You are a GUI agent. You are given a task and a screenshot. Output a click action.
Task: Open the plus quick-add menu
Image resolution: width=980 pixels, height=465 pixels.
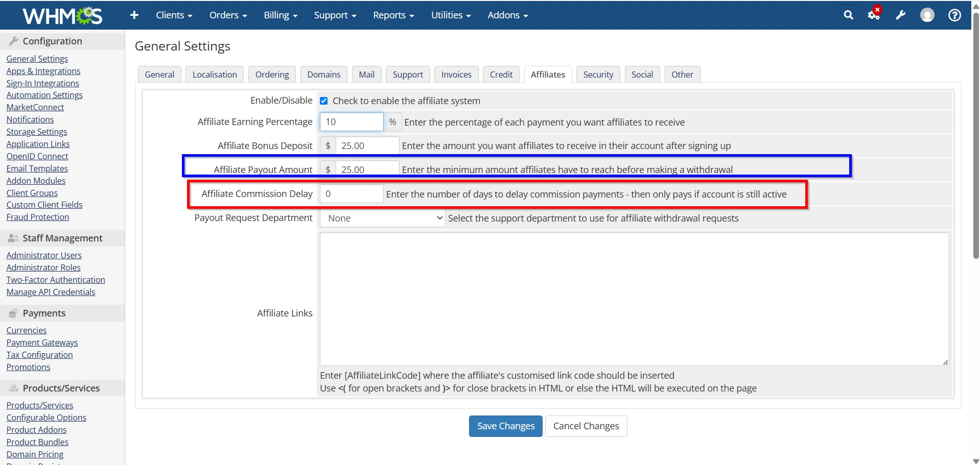134,15
